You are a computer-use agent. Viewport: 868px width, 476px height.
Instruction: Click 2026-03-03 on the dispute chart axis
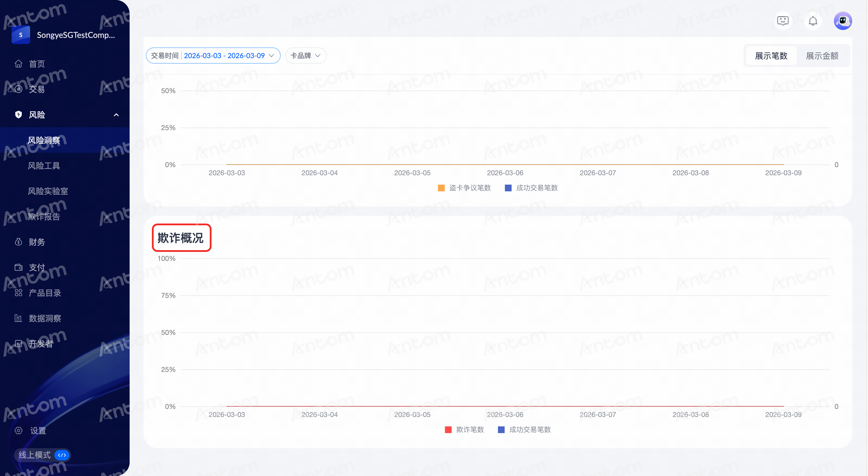pos(227,173)
